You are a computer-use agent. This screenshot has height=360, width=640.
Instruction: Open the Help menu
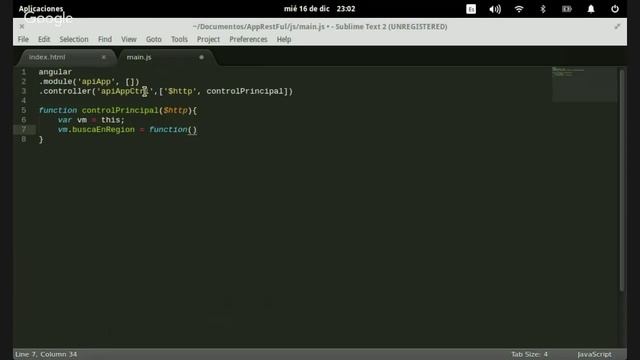coord(284,39)
